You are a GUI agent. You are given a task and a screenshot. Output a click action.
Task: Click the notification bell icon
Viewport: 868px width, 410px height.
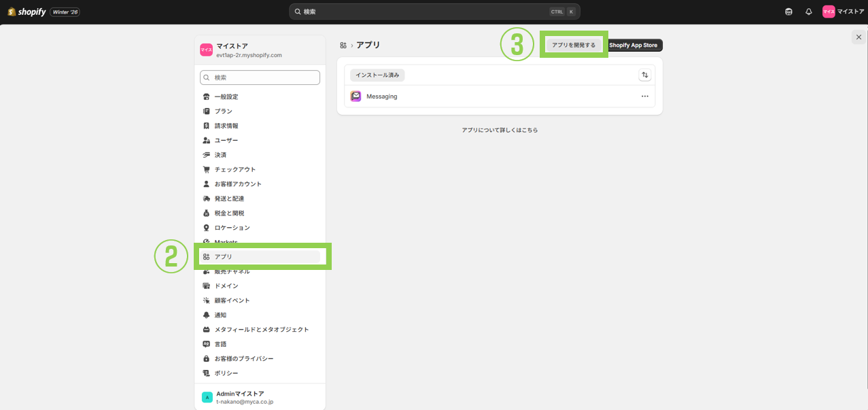(808, 12)
